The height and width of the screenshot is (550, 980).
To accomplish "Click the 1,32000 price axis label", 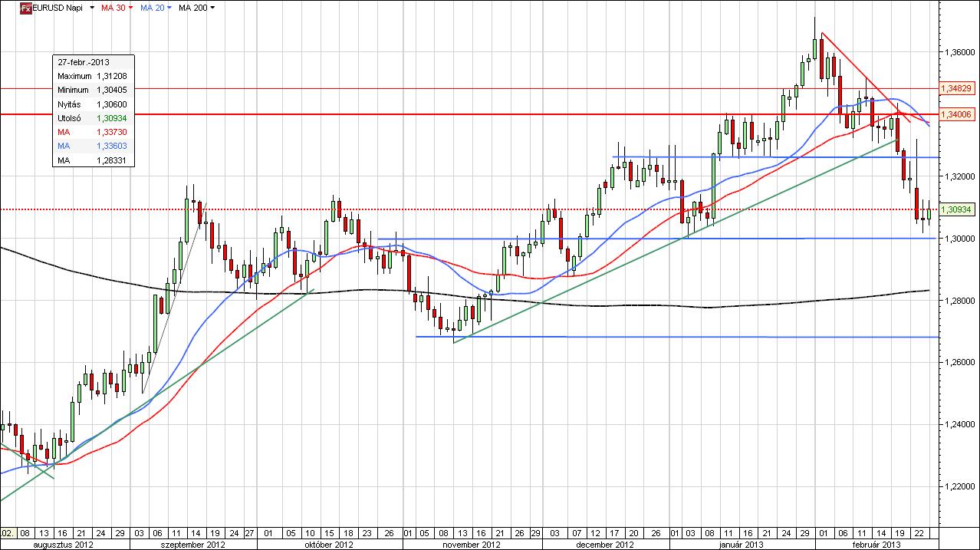I will [x=959, y=176].
